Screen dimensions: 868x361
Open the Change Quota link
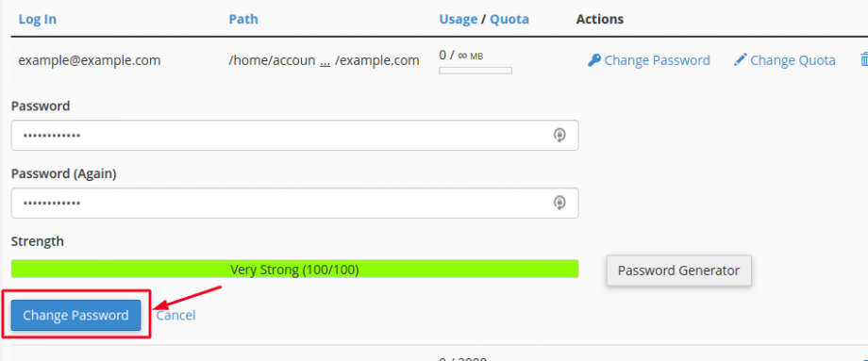[793, 60]
